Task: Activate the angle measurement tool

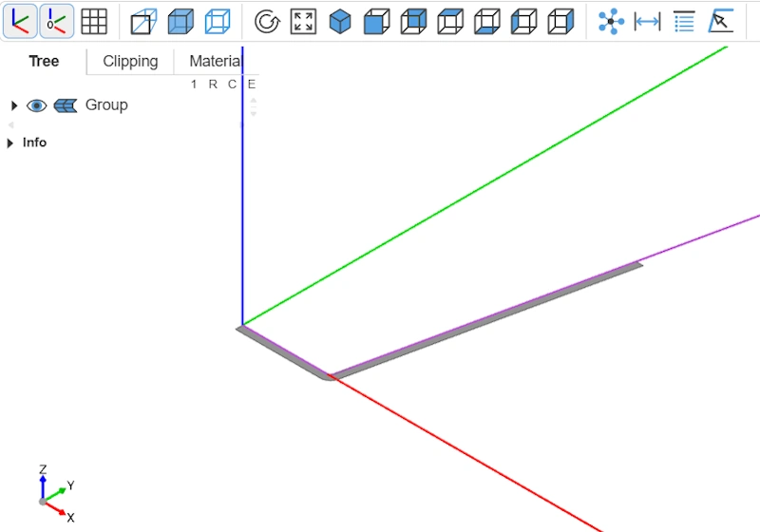Action: point(721,21)
